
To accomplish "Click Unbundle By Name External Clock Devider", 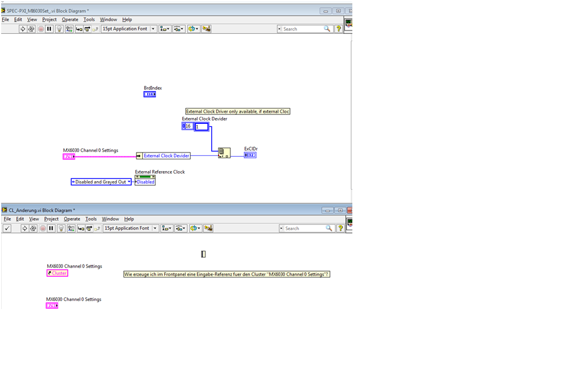I will (163, 156).
